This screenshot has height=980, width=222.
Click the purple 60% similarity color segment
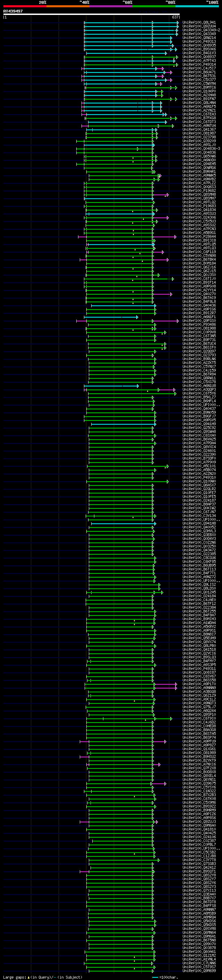click(111, 7)
